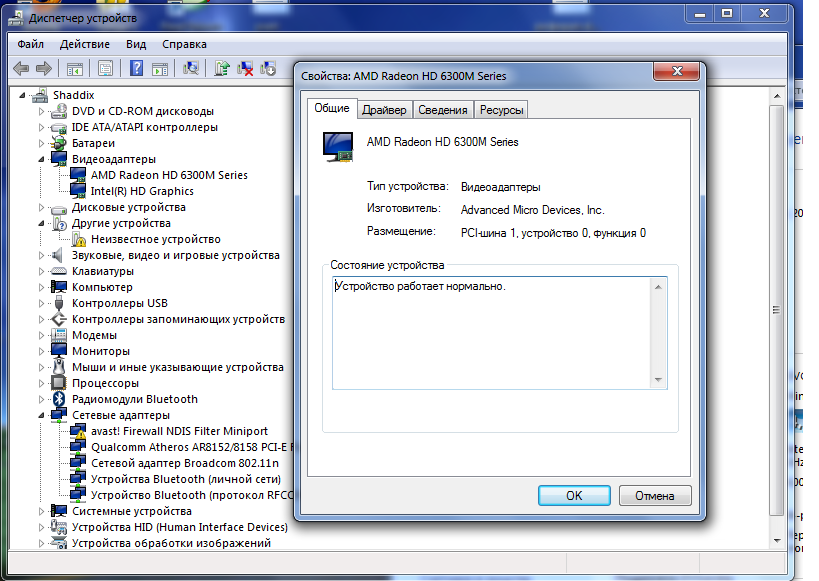Open the Справка menu
This screenshot has height=581, width=819.
point(184,44)
